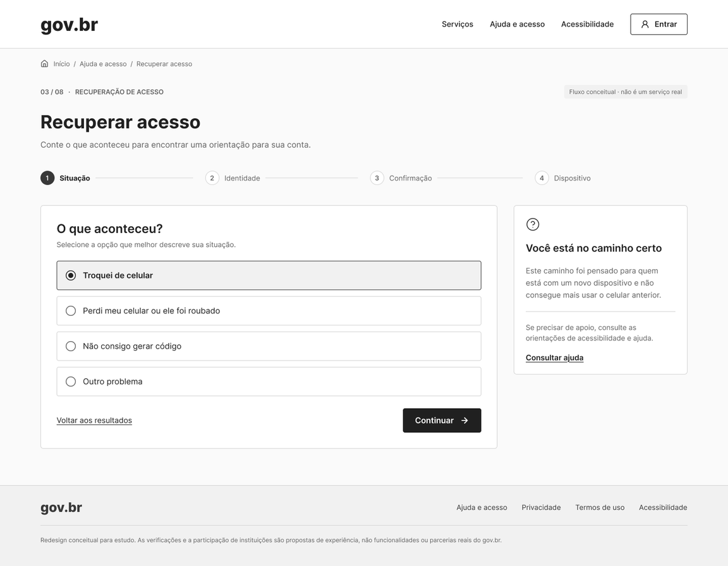Click the gov.br logo in footer
728x566 pixels.
[61, 507]
